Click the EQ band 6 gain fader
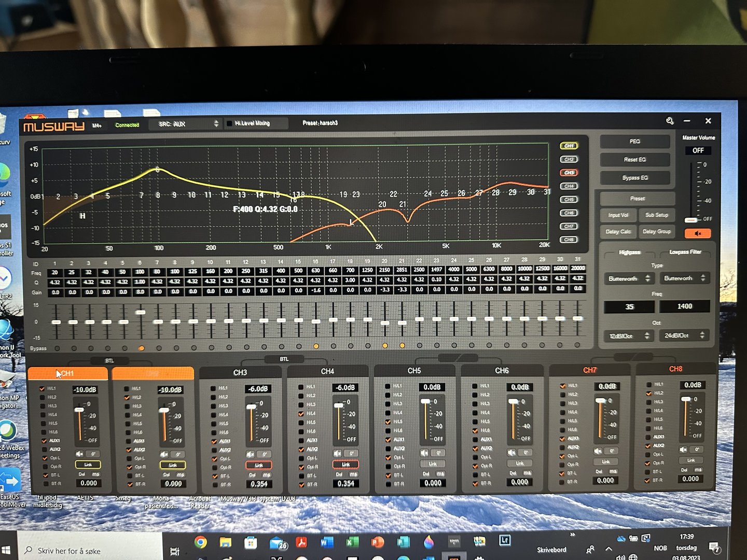The height and width of the screenshot is (560, 747). point(140,312)
